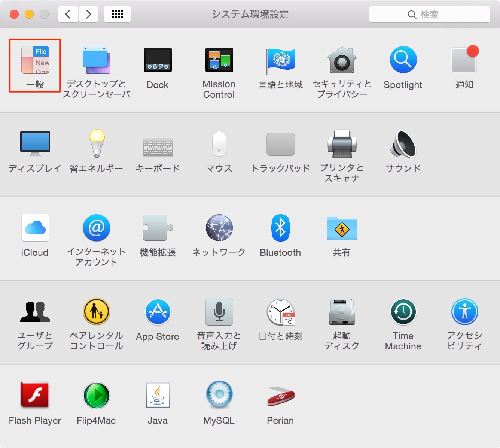Screen dimensions: 500x448
Task: Go forward with the right chevron button
Action: pyautogui.click(x=88, y=15)
